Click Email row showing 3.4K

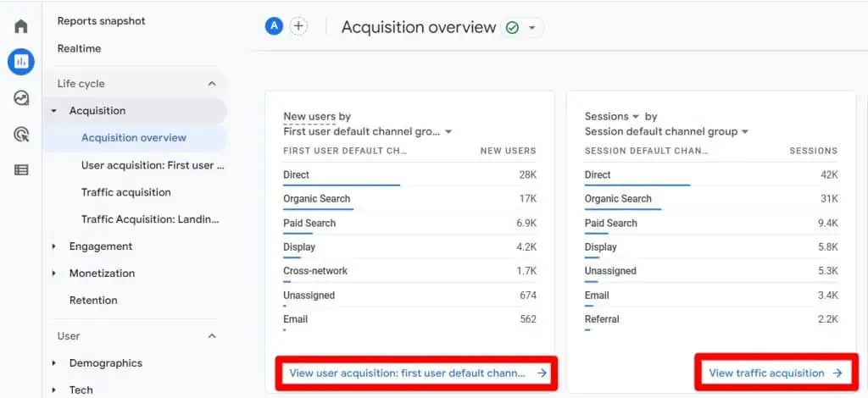[x=711, y=296]
